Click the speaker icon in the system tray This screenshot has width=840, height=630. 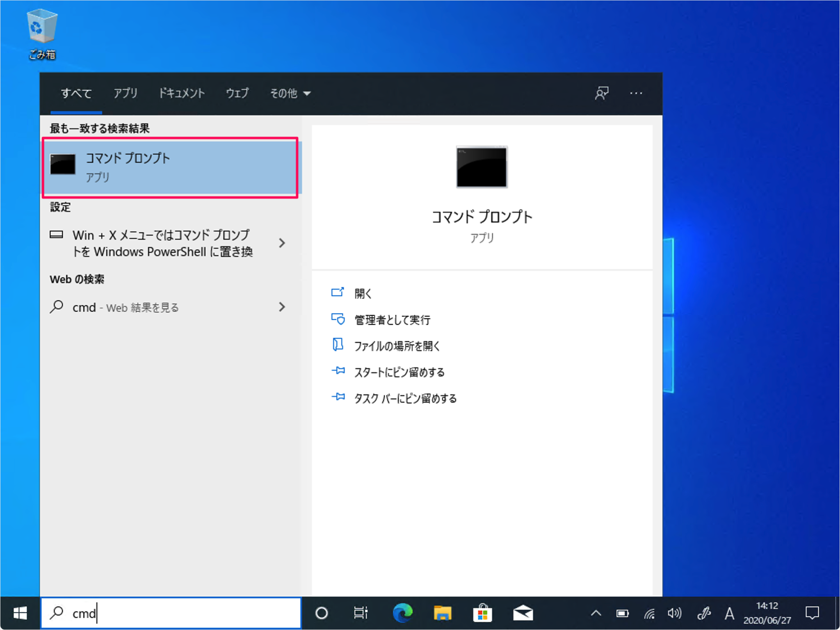[674, 613]
